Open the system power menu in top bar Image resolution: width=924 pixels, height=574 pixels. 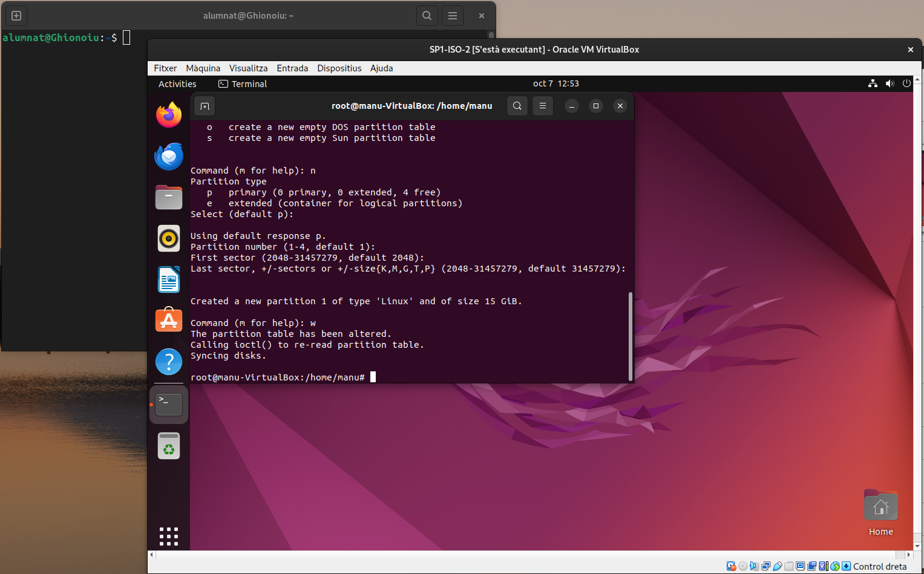[x=906, y=83]
